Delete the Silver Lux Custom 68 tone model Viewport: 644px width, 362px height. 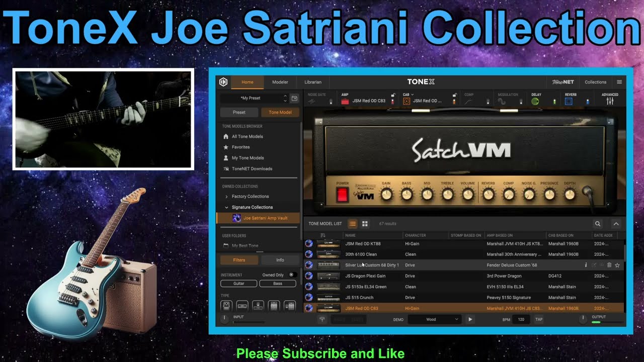(609, 265)
